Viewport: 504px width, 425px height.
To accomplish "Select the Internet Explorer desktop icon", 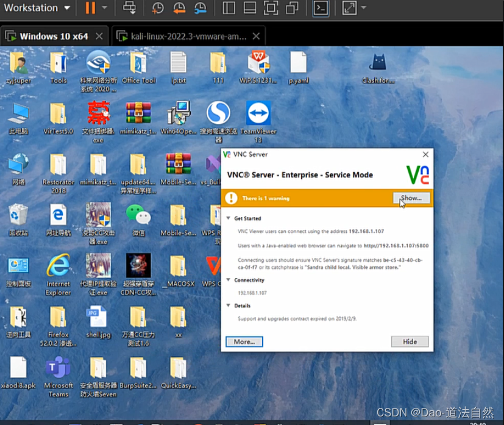I will pyautogui.click(x=58, y=275).
